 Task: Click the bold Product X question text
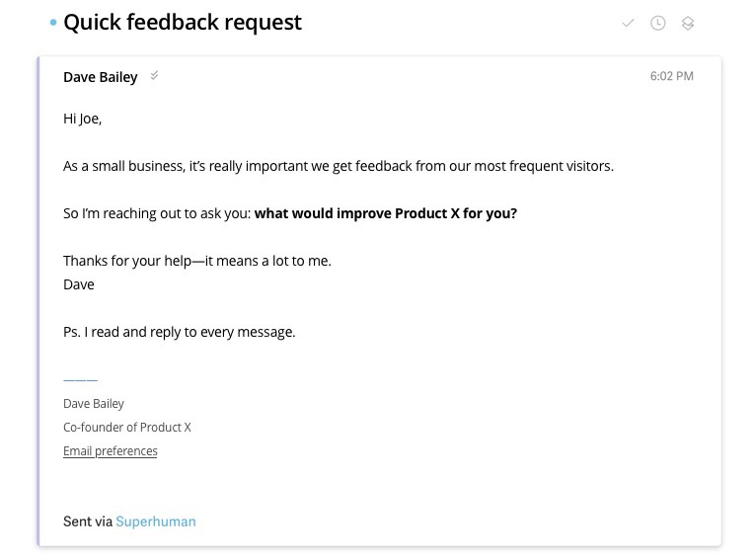386,213
